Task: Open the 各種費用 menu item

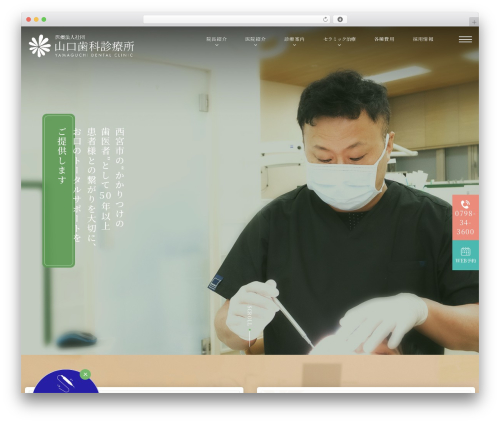Action: tap(384, 39)
